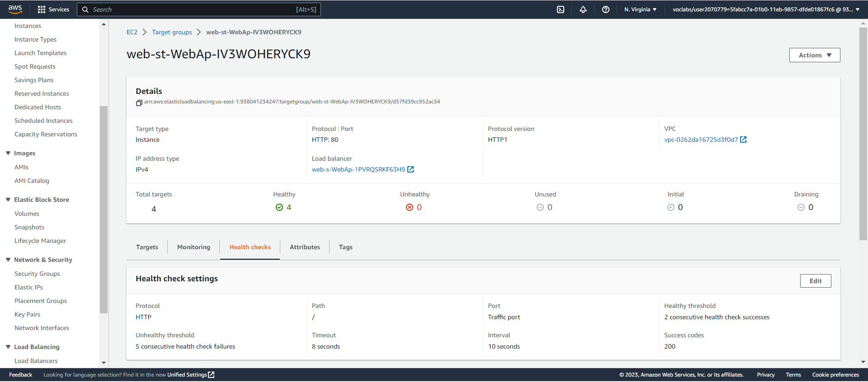This screenshot has height=382, width=868.
Task: Switch to the Attributes tab
Action: (x=305, y=247)
